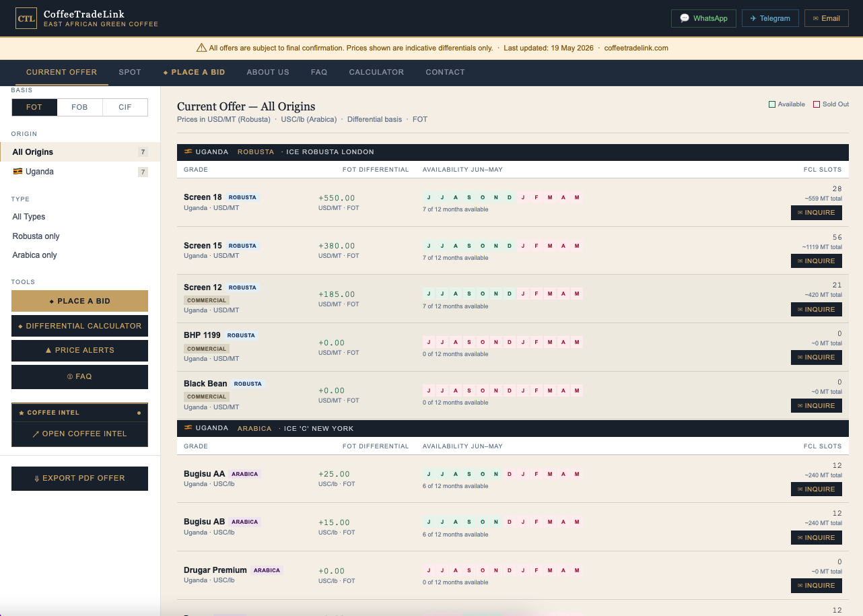
Task: Select FOB basis toggle
Action: (79, 107)
